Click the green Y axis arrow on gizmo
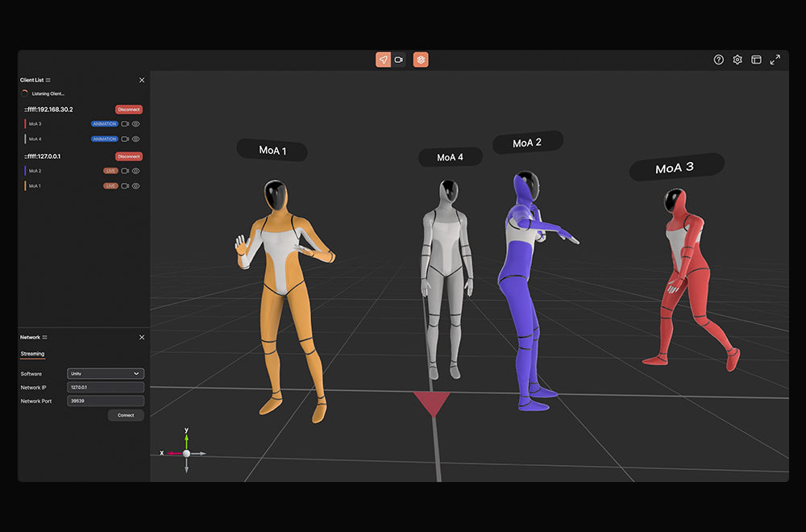This screenshot has height=532, width=806. coord(187,440)
